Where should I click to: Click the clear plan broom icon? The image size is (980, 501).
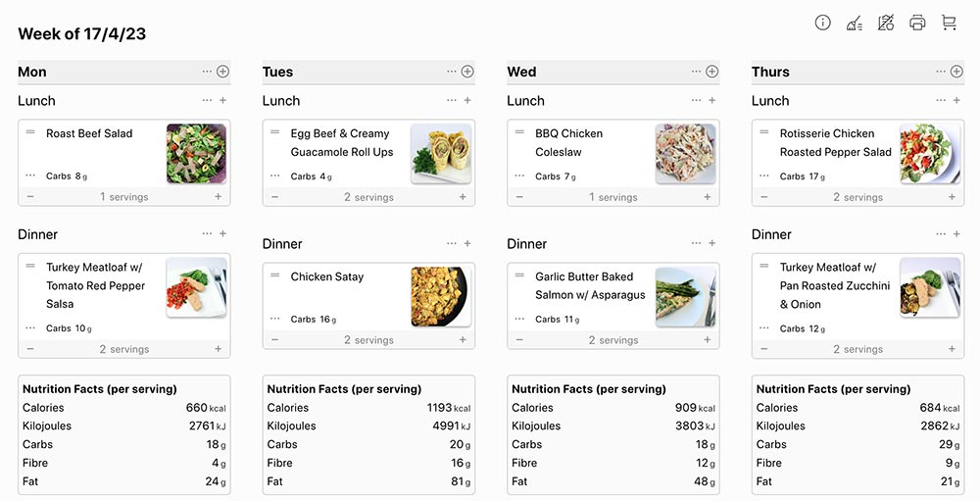[x=855, y=24]
